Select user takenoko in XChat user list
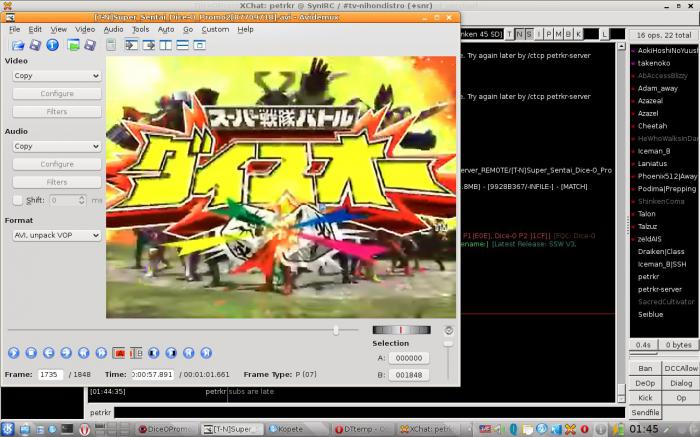700x437 pixels. 654,63
